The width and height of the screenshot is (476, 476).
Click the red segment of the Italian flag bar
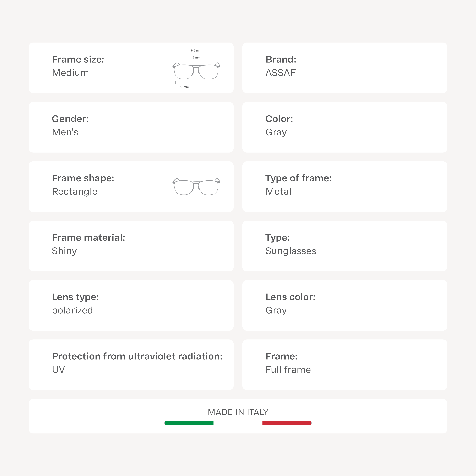[287, 423]
